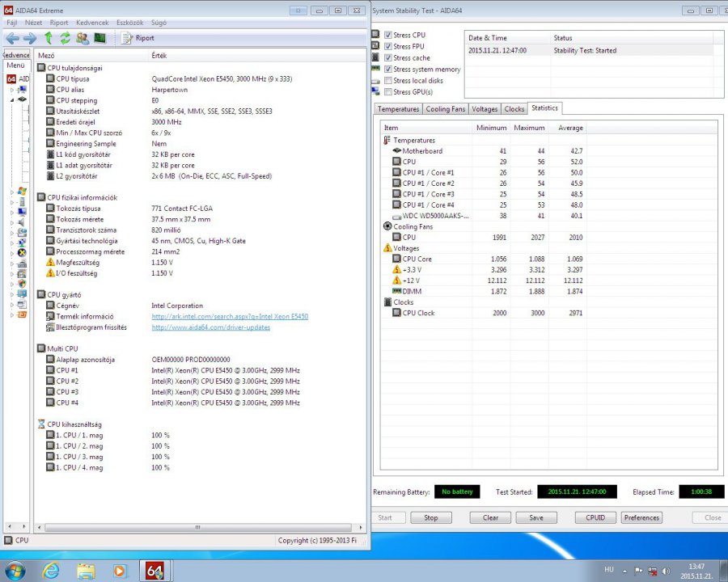Open the Riport wizard toolbar button
This screenshot has width=728, height=582.
[138, 38]
